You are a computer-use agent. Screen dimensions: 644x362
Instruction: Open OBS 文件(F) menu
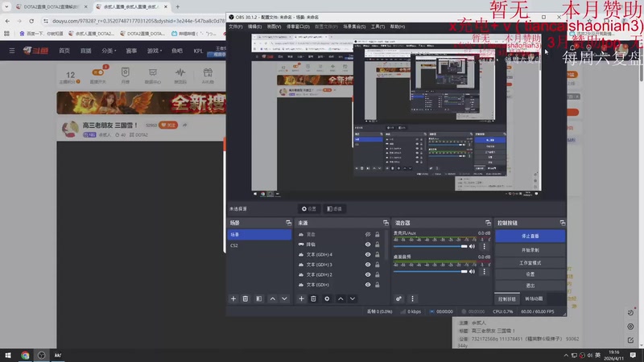(236, 27)
